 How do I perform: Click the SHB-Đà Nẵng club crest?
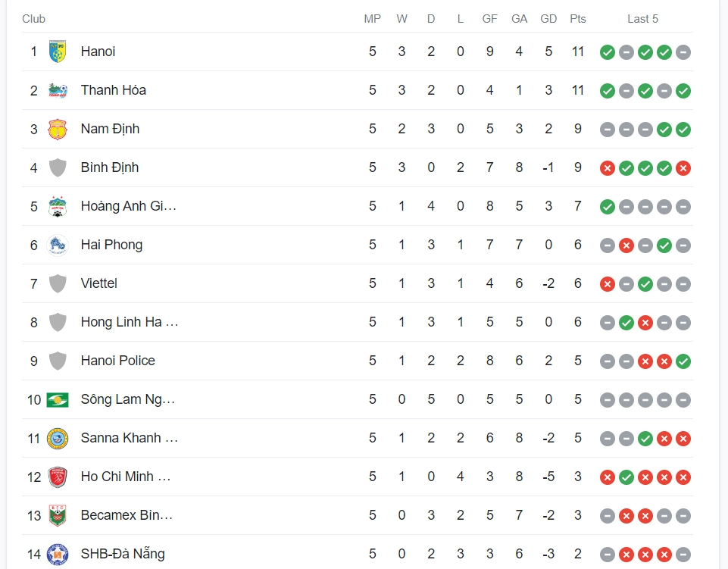pyautogui.click(x=58, y=554)
